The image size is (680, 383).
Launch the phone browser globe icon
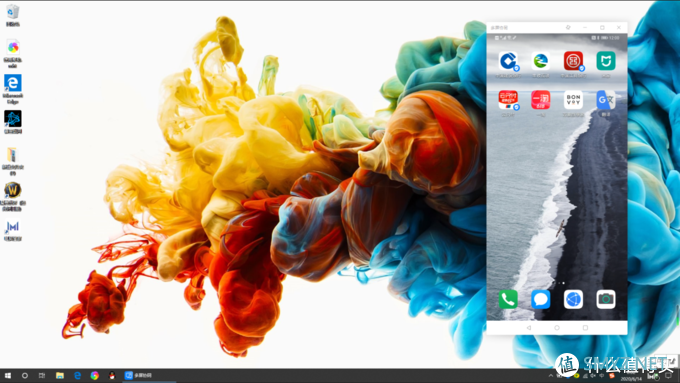[x=573, y=299]
